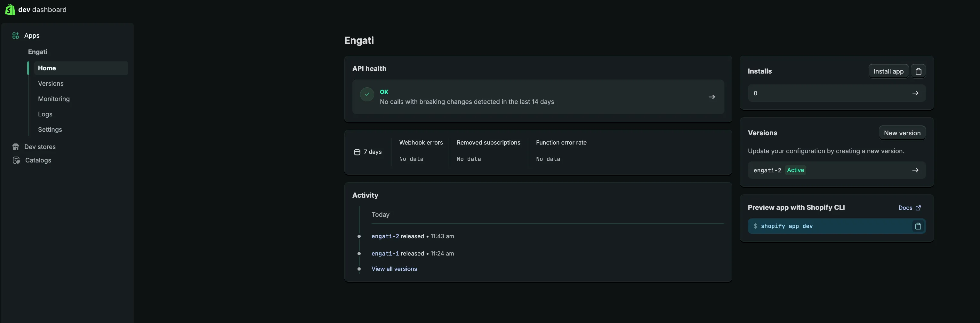Open Versions page from sidebar
Viewport: 980px width, 323px height.
51,83
